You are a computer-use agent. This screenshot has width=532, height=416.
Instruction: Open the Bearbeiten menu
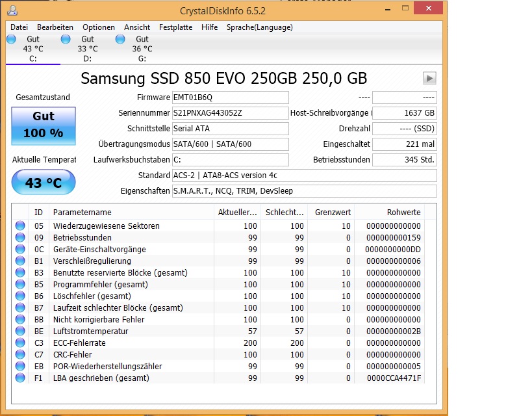(x=55, y=27)
